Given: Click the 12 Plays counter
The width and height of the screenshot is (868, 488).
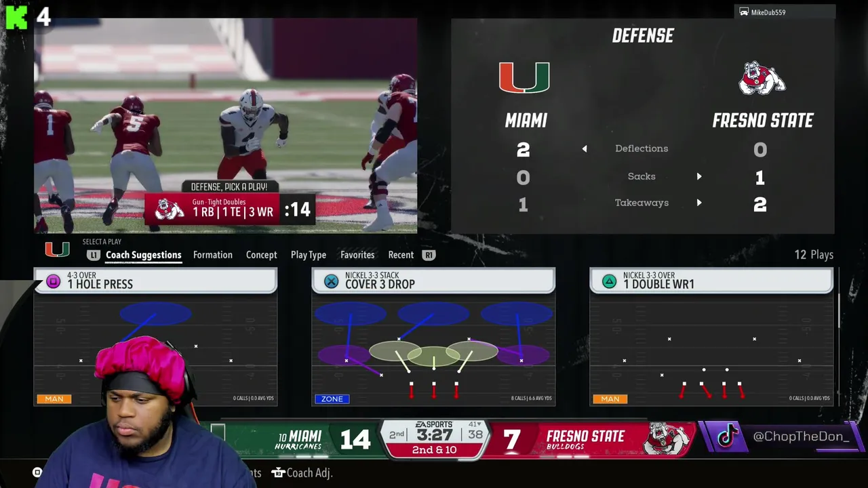Looking at the screenshot, I should (x=813, y=255).
